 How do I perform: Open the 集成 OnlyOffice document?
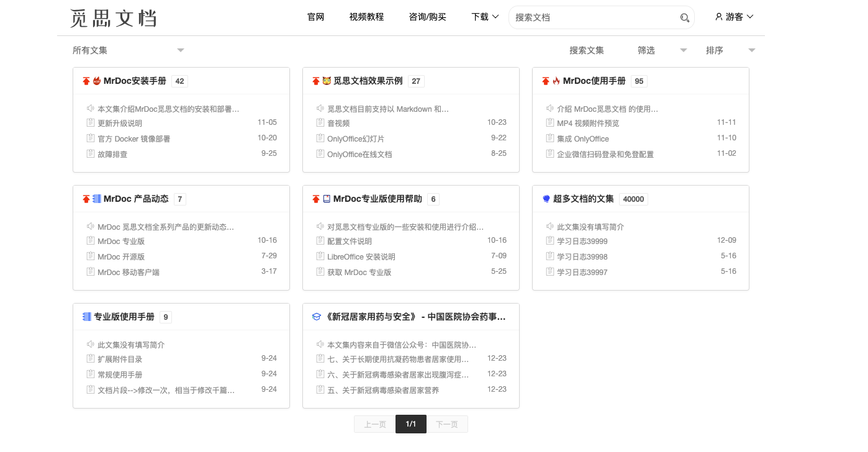[x=583, y=138]
